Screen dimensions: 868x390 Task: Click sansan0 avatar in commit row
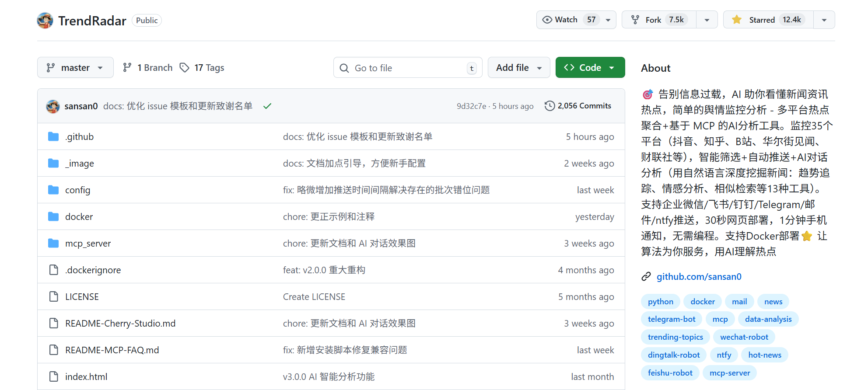tap(53, 106)
